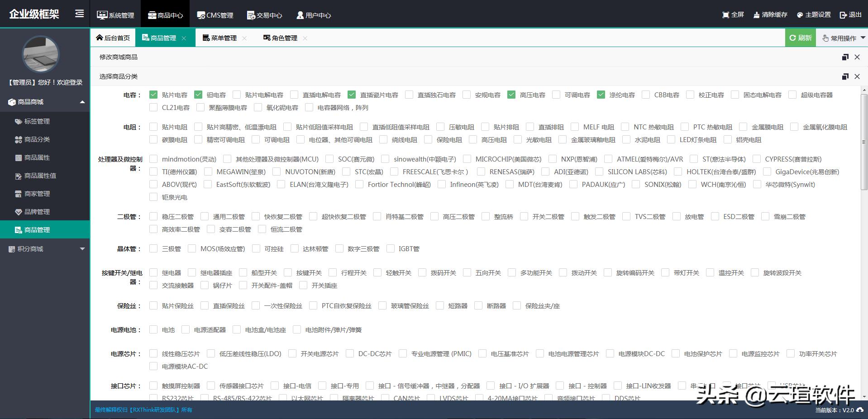Close the 角色管理 tab
Viewport: 868px width, 419px height.
coord(305,38)
